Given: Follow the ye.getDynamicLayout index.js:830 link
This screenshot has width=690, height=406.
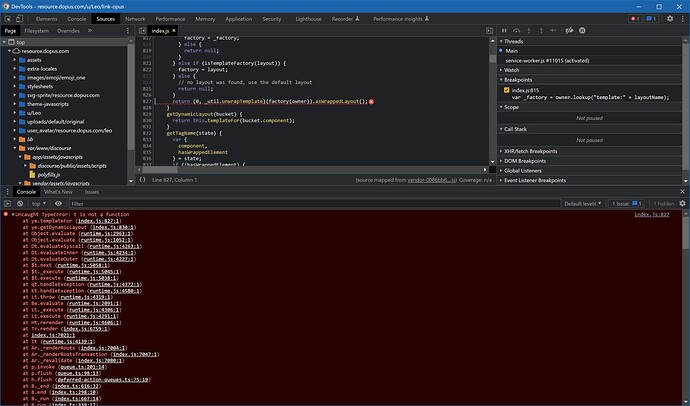Looking at the screenshot, I should [x=114, y=227].
